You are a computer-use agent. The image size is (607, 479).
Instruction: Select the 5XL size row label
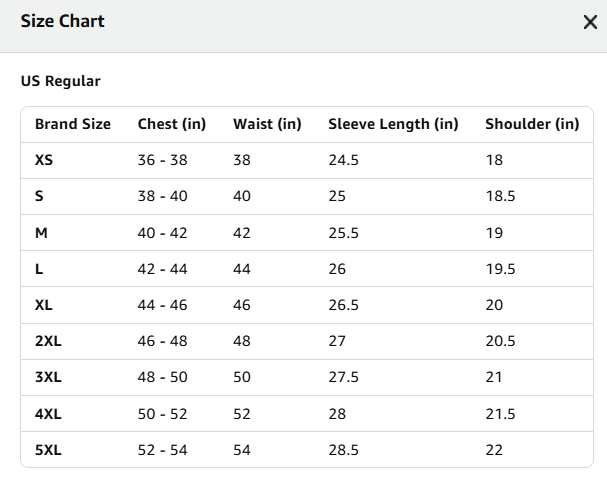point(48,450)
